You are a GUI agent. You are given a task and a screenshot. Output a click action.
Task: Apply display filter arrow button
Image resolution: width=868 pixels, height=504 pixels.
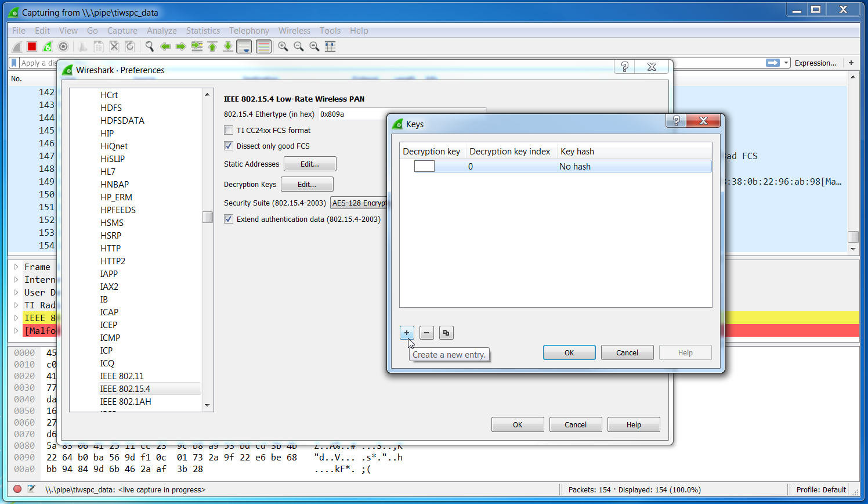(x=773, y=63)
